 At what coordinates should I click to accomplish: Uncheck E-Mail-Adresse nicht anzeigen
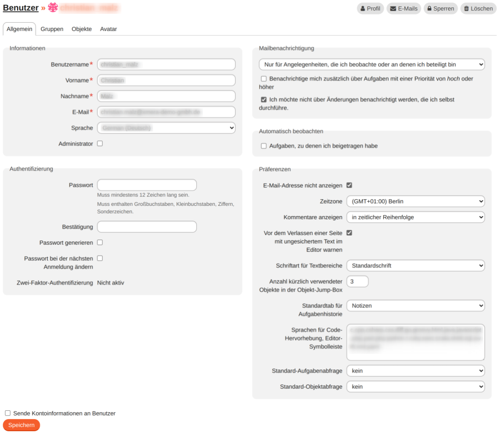click(349, 185)
